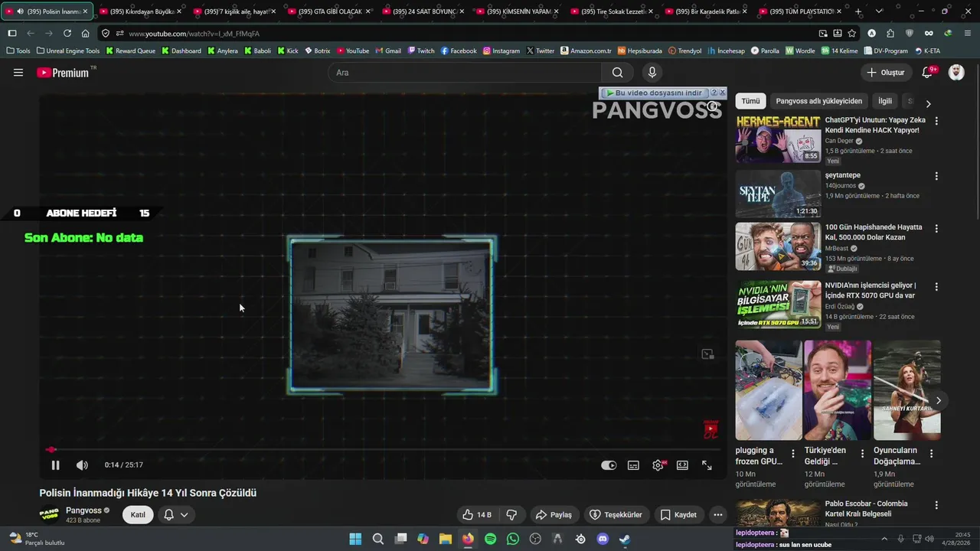The height and width of the screenshot is (551, 980).
Task: Open Spotify from taskbar
Action: (490, 539)
